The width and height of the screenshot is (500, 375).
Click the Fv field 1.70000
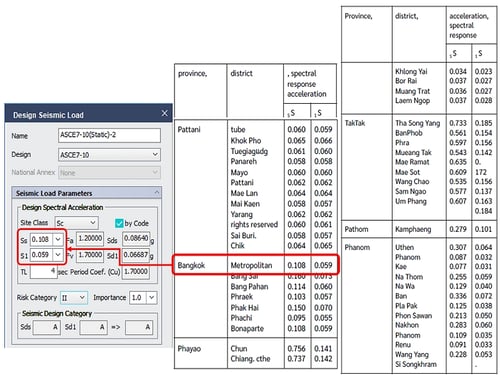[x=90, y=255]
